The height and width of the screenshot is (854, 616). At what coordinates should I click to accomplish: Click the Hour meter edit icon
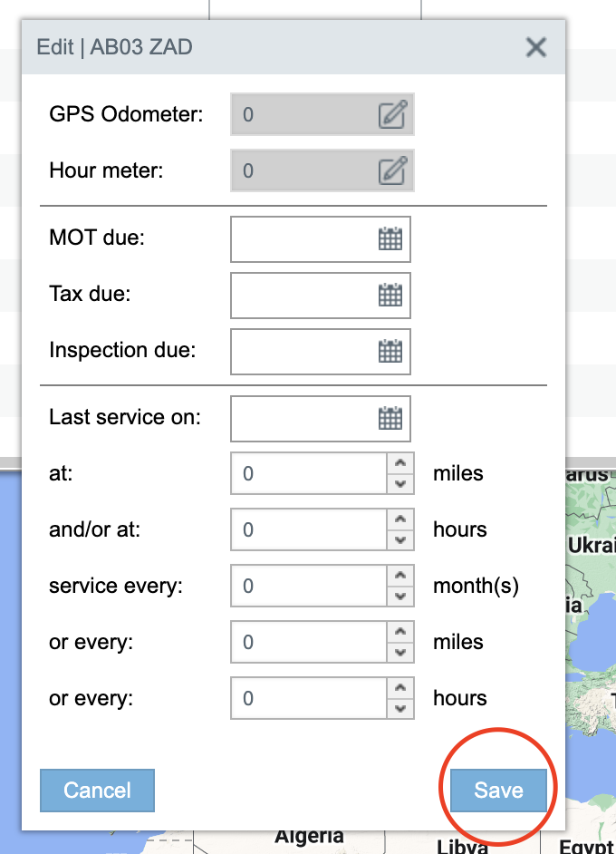[391, 170]
